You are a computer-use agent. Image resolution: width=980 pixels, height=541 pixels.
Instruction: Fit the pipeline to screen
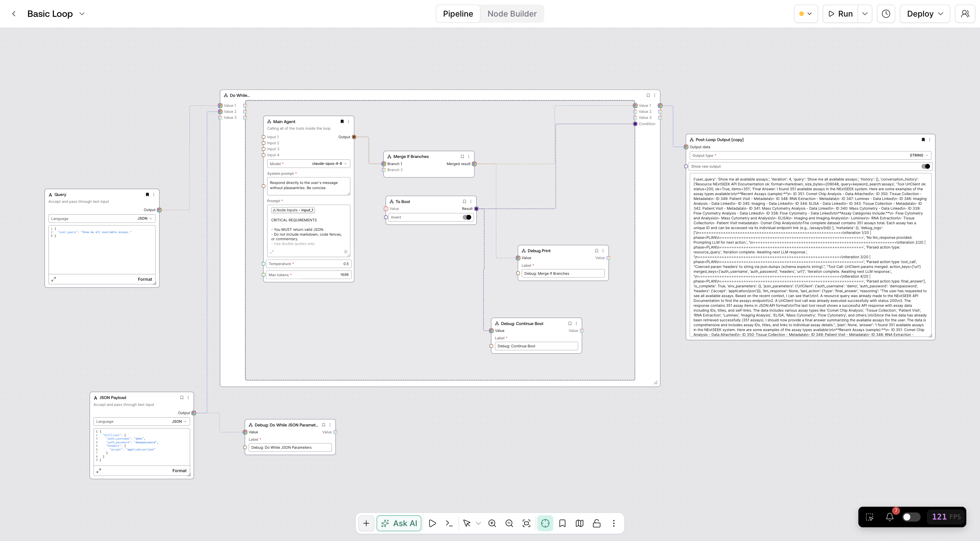coord(527,523)
